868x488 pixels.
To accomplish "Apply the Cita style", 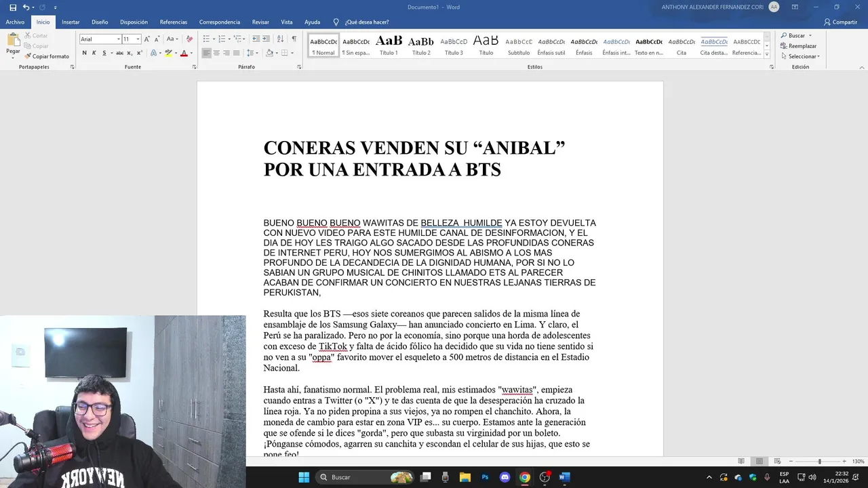I will coord(682,45).
